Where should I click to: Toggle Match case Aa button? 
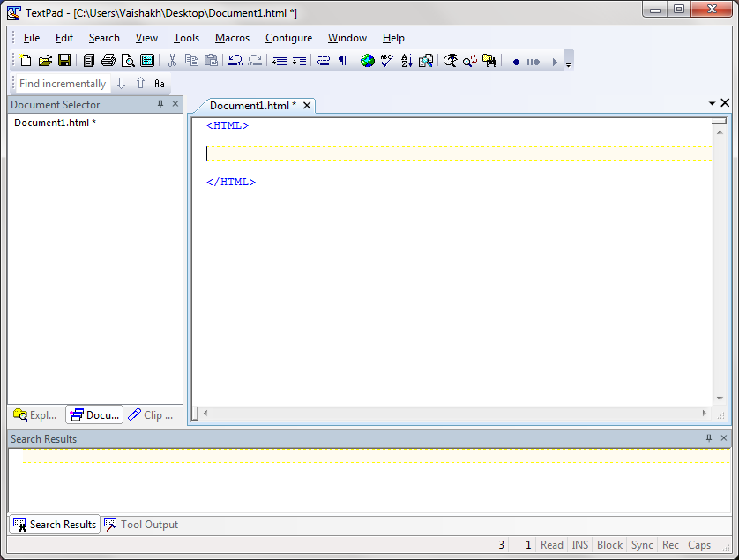pos(160,84)
